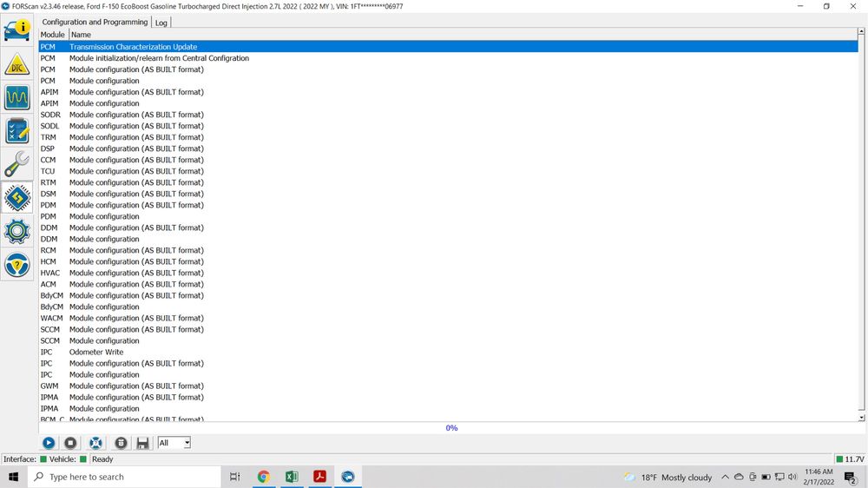Select DSP Module configuration row
This screenshot has width=868, height=488.
coord(449,148)
